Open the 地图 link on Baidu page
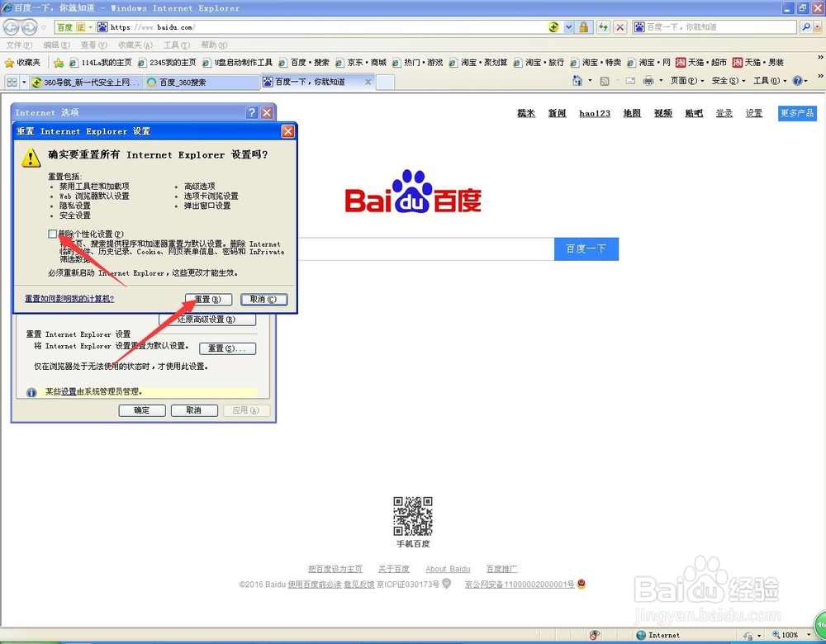This screenshot has height=644, width=826. (x=632, y=113)
